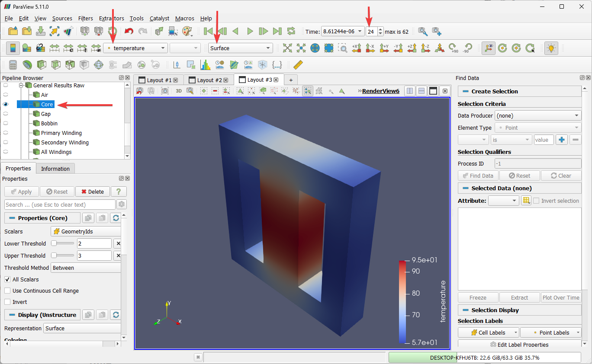Image resolution: width=592 pixels, height=364 pixels.
Task: Enable Use Continuous Cell Range checkbox
Action: [7, 291]
